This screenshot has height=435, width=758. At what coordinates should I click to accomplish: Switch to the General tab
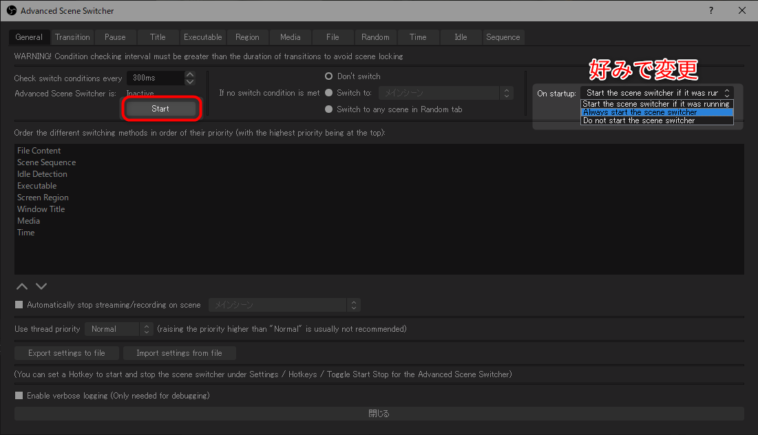coord(29,37)
